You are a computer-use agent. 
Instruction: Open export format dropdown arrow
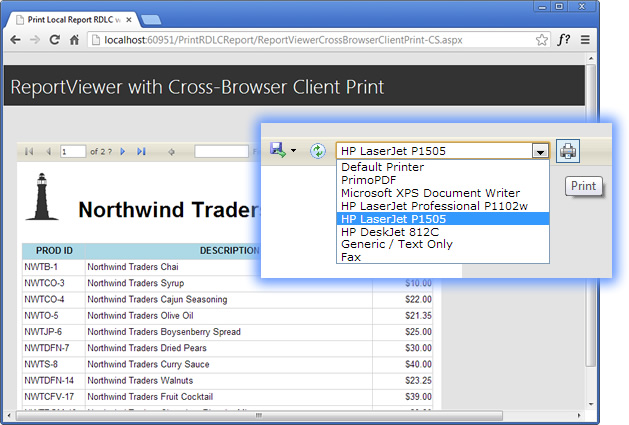[x=294, y=150]
